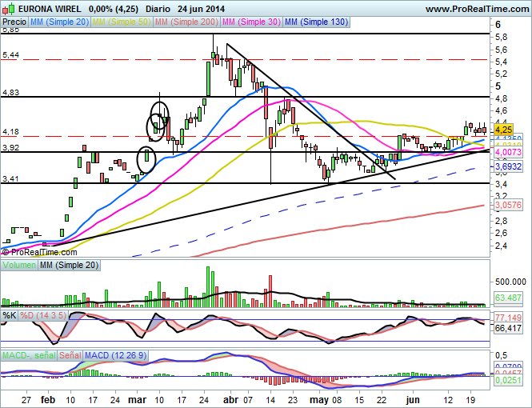Click the feb label on time axis

(48, 400)
